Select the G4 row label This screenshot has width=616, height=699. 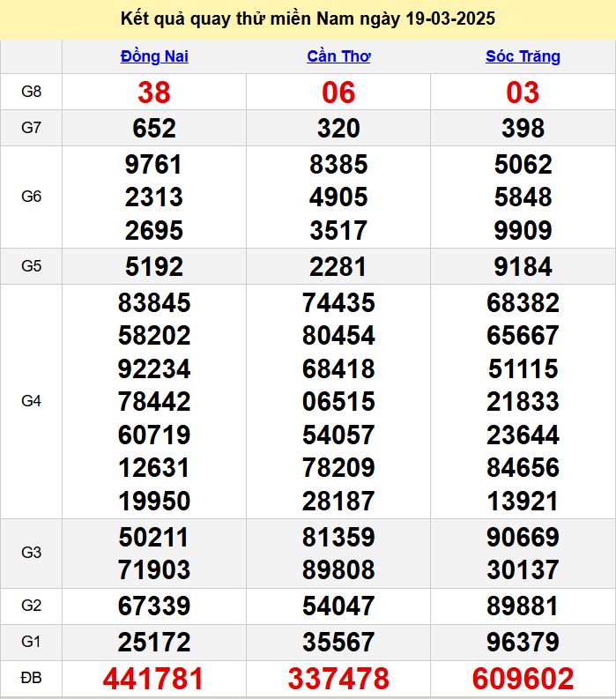tap(31, 401)
